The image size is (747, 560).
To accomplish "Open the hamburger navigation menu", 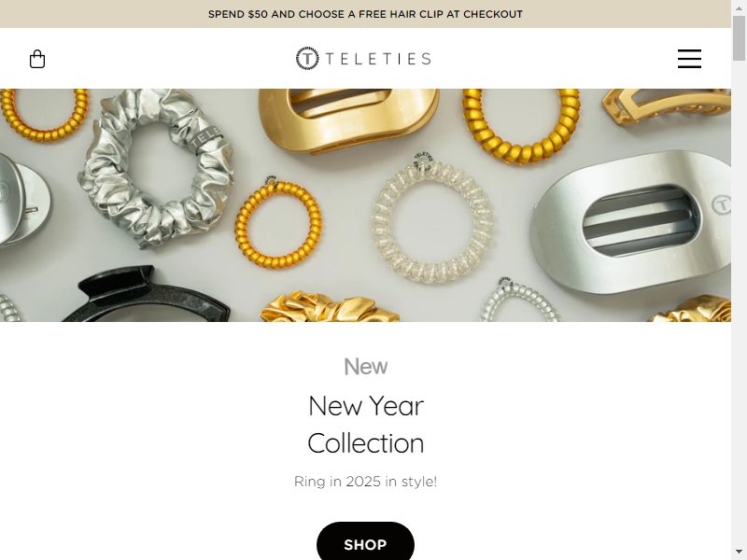I will [x=689, y=59].
